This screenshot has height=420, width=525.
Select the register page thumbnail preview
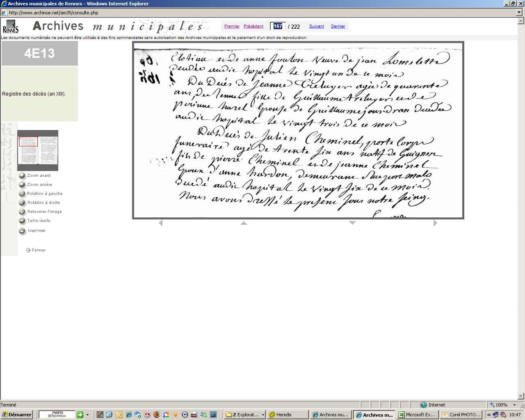[x=38, y=150]
